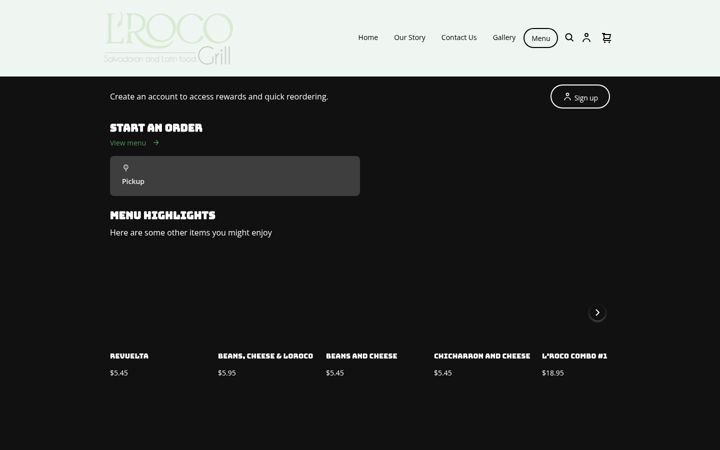The height and width of the screenshot is (450, 720).
Task: Open the Our Story page
Action: (x=410, y=38)
